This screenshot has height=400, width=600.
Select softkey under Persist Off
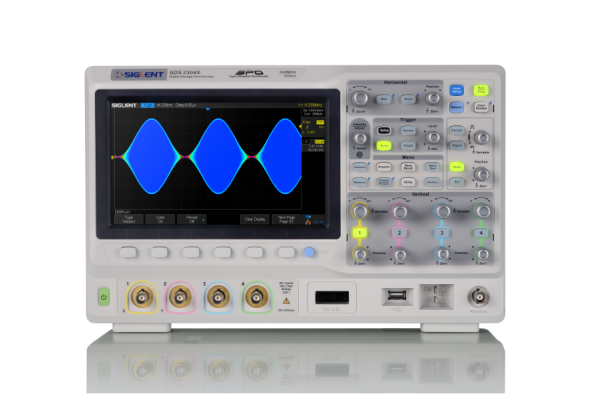[x=191, y=252]
